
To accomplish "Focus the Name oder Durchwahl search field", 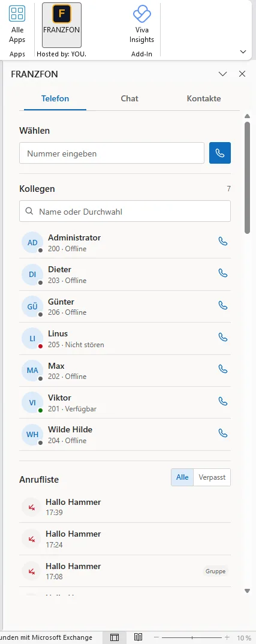I will click(x=125, y=211).
